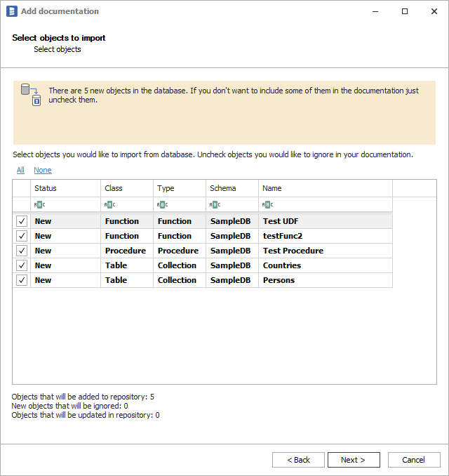This screenshot has height=476, width=449.
Task: Minimize the Add documentation window
Action: pyautogui.click(x=375, y=11)
